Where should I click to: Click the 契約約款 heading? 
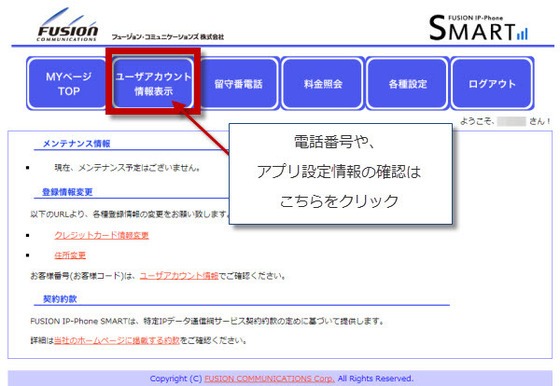point(60,299)
